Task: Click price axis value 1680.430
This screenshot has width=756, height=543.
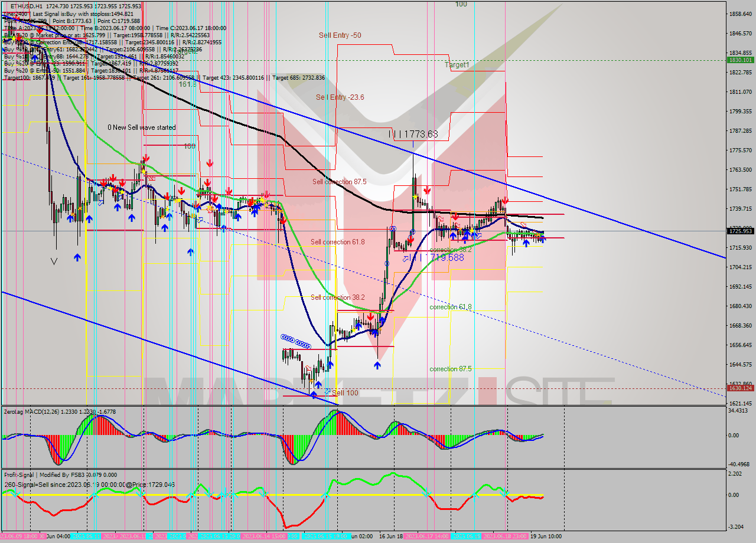Action: click(740, 306)
